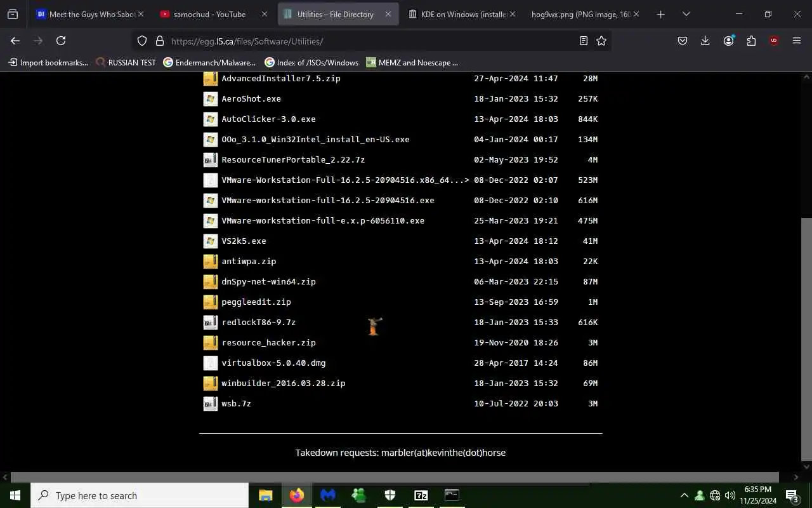This screenshot has width=812, height=508.
Task: Bookmark this page with the star icon
Action: click(601, 41)
